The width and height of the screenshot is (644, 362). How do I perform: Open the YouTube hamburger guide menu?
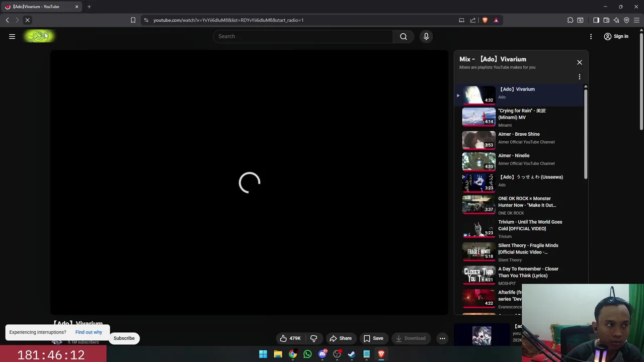[x=12, y=36]
